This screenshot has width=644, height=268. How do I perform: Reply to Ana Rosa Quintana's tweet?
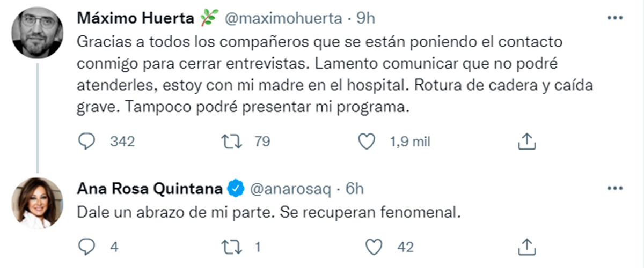86,247
